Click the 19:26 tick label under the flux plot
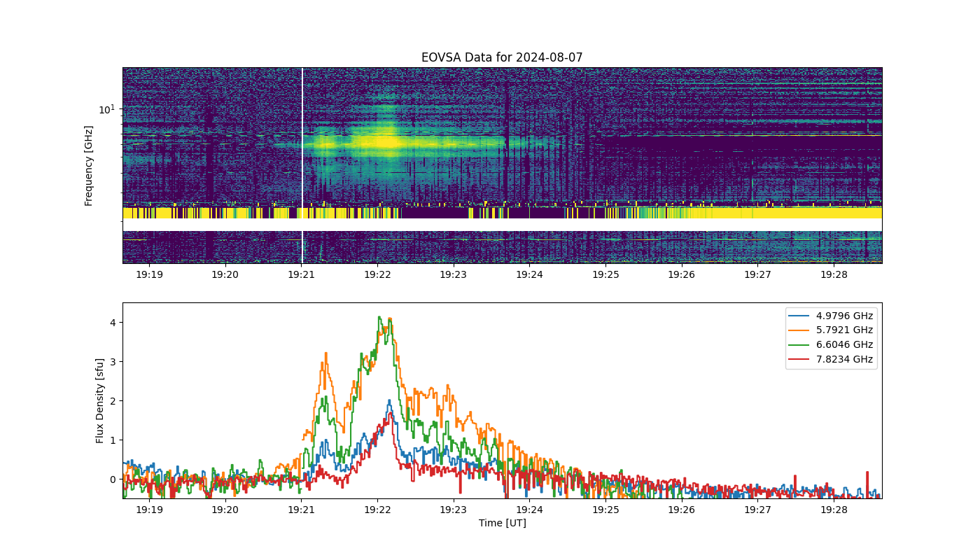This screenshot has width=980, height=560. (x=681, y=510)
